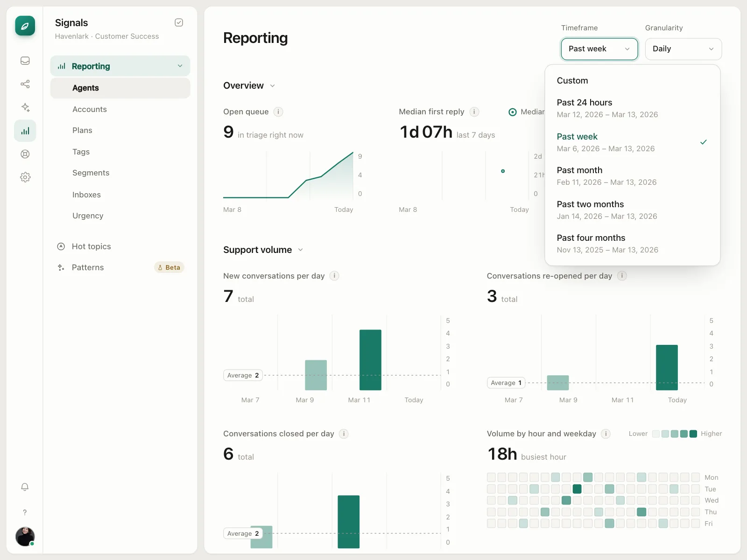Select the checked Past week option

point(632,142)
